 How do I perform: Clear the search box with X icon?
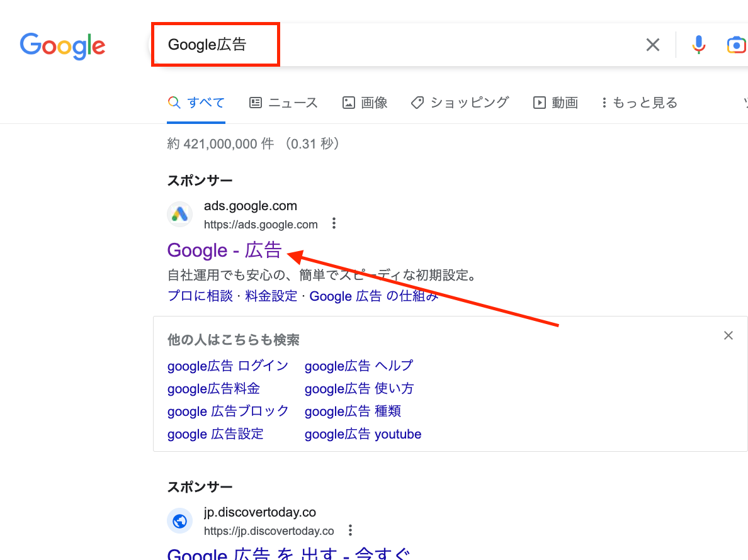[x=653, y=45]
